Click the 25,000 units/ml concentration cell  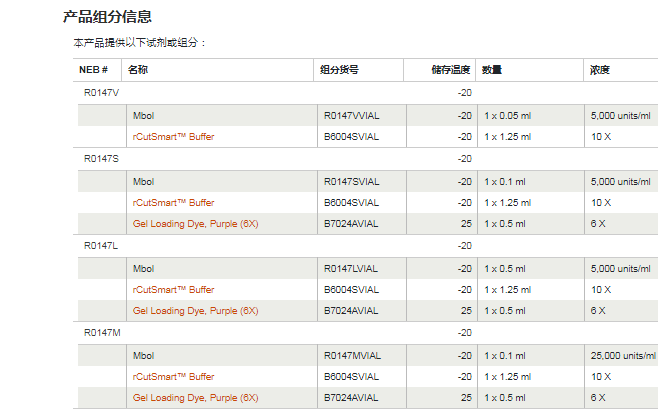623,355
